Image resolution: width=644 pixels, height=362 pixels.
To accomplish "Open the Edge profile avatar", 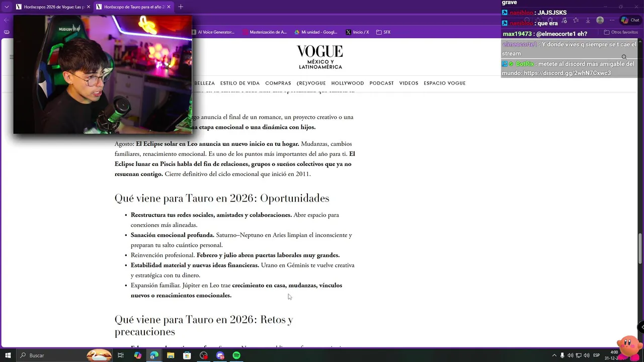I will (600, 20).
